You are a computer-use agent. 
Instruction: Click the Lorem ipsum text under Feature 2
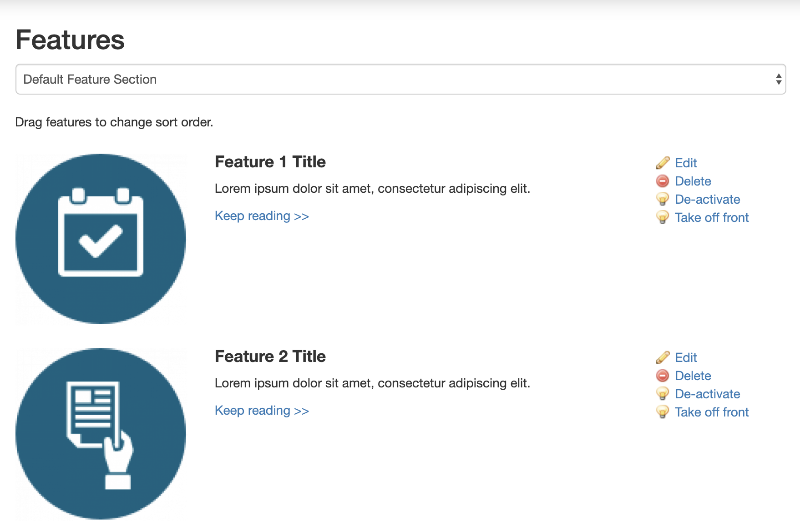pyautogui.click(x=372, y=383)
